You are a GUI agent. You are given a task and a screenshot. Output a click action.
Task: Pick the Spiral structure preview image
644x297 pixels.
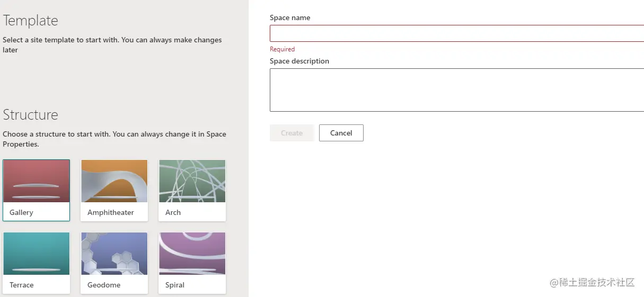(x=192, y=254)
